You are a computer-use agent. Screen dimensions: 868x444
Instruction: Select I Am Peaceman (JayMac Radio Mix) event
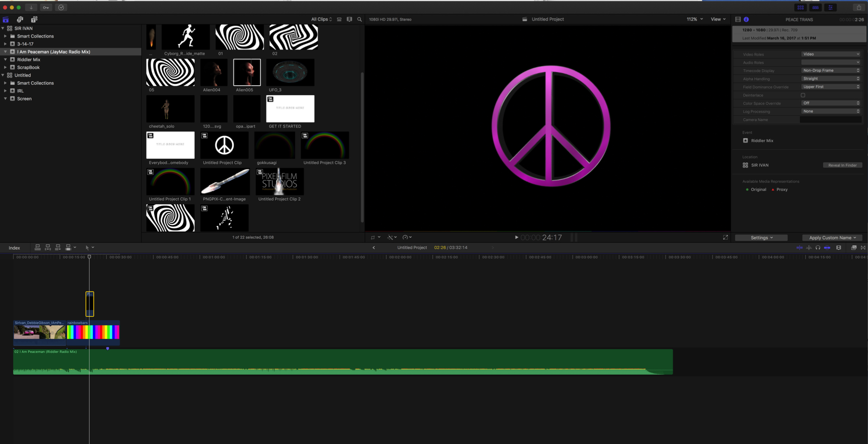(x=54, y=52)
